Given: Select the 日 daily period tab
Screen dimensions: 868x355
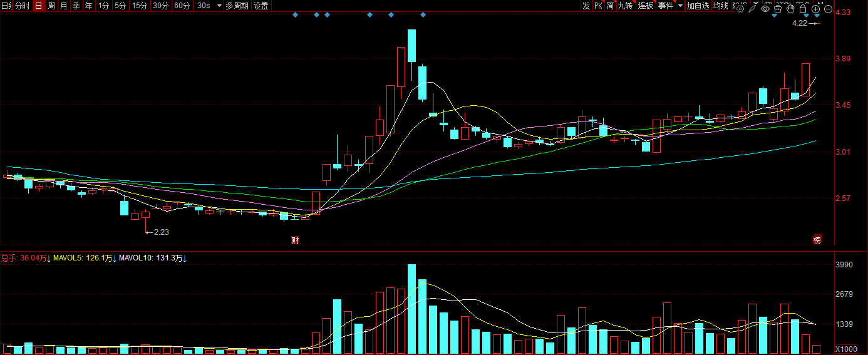Looking at the screenshot, I should tap(38, 6).
